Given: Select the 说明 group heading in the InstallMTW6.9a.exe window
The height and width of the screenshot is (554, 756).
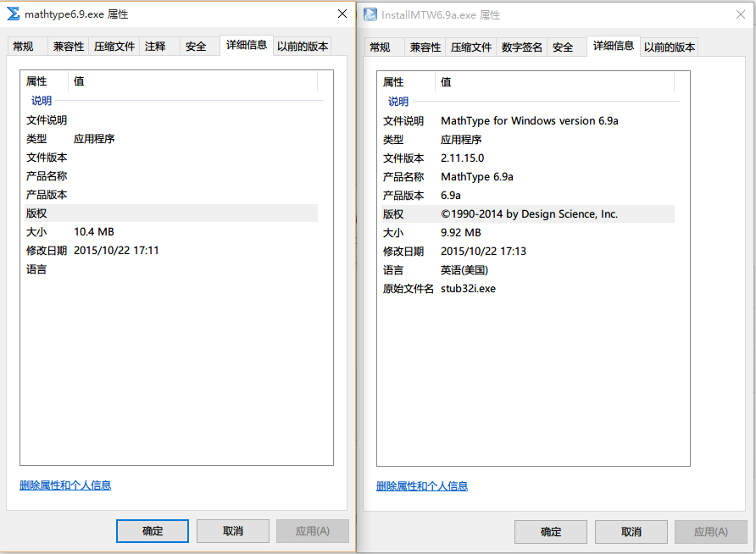Looking at the screenshot, I should point(398,101).
